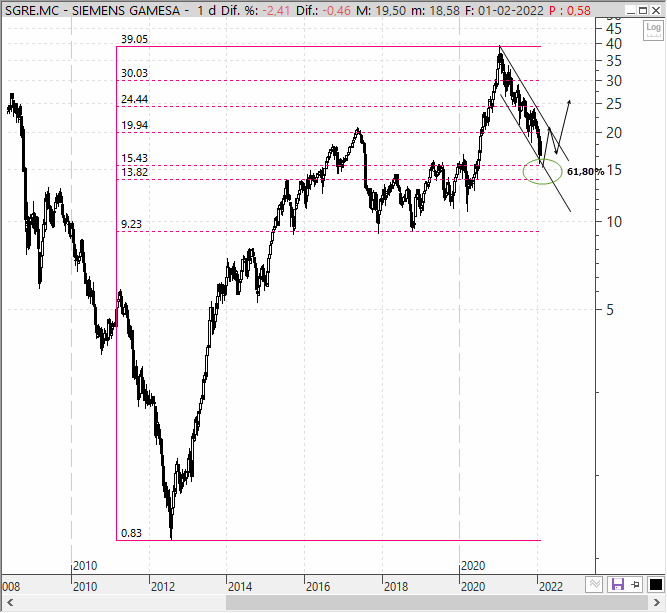Viewport: 667px width, 613px height.
Task: Click the horizontal scrollbar thumb
Action: pos(436,603)
